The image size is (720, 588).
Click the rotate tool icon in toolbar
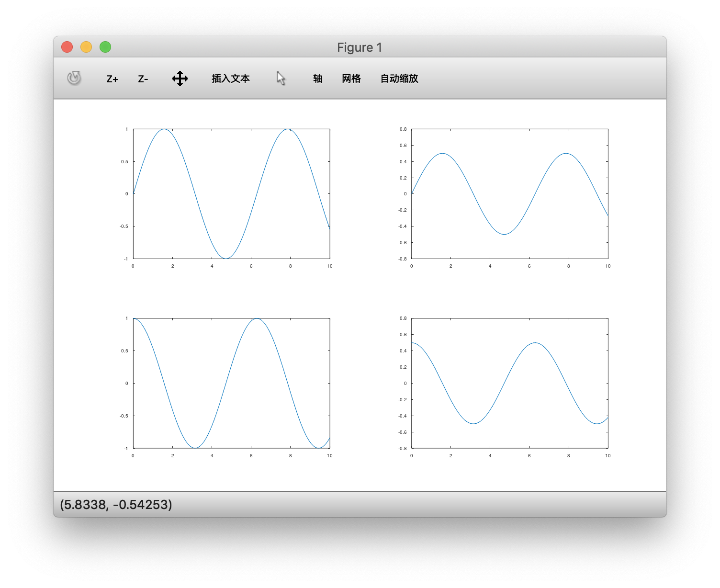[x=74, y=78]
